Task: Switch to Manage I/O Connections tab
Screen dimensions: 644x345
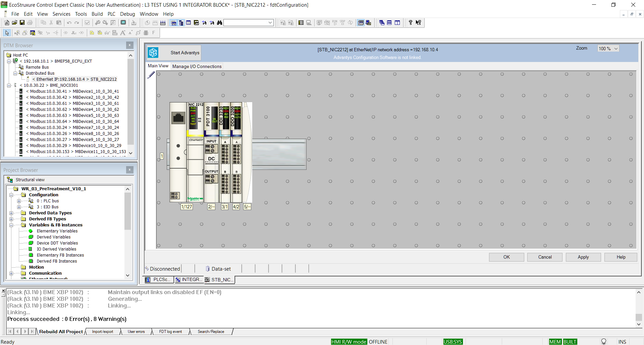Action: click(197, 66)
